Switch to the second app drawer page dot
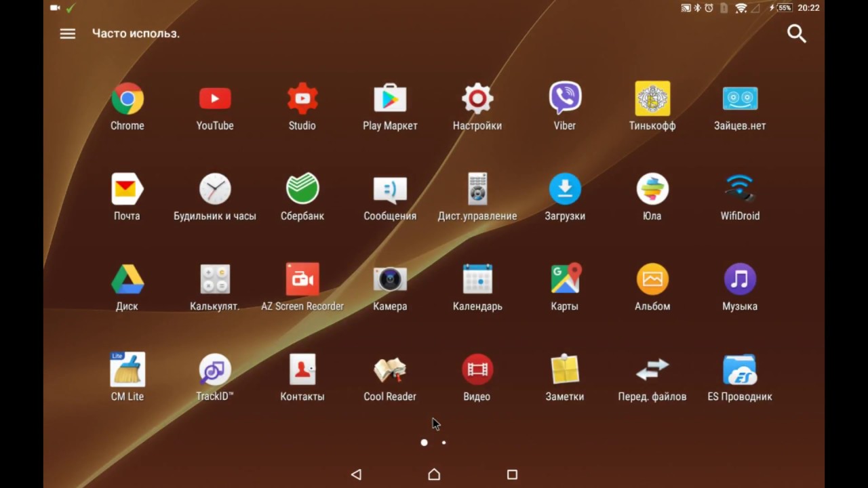The height and width of the screenshot is (488, 868). pos(444,443)
